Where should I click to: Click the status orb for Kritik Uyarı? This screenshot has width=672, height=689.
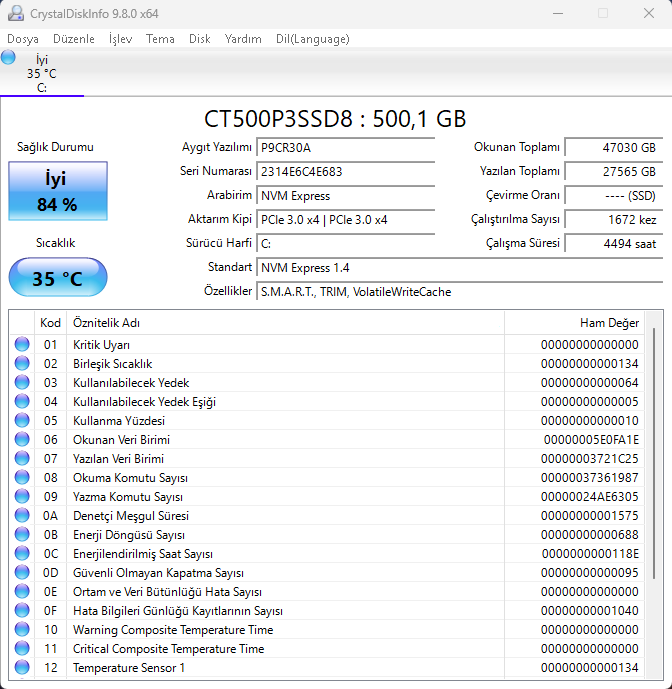click(x=22, y=344)
